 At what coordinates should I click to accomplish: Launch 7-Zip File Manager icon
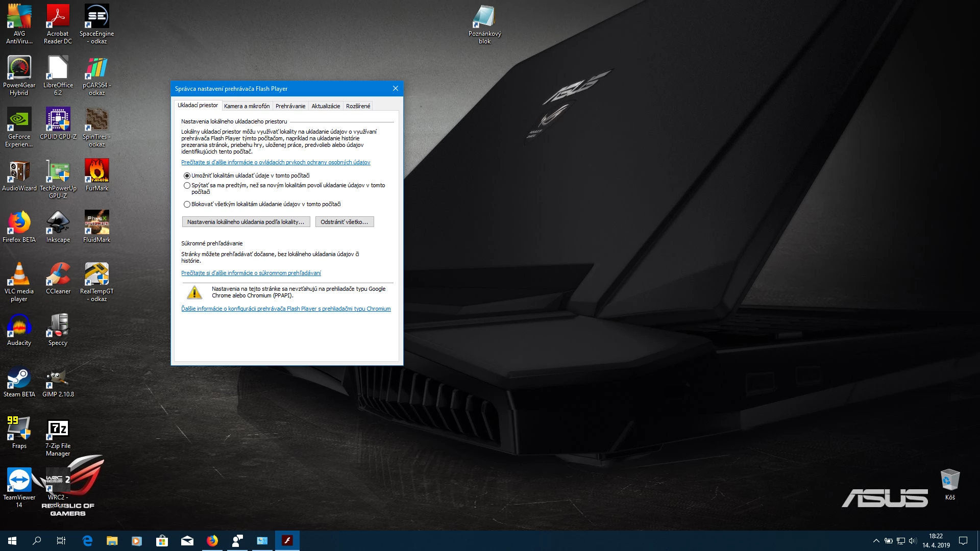[x=58, y=430]
